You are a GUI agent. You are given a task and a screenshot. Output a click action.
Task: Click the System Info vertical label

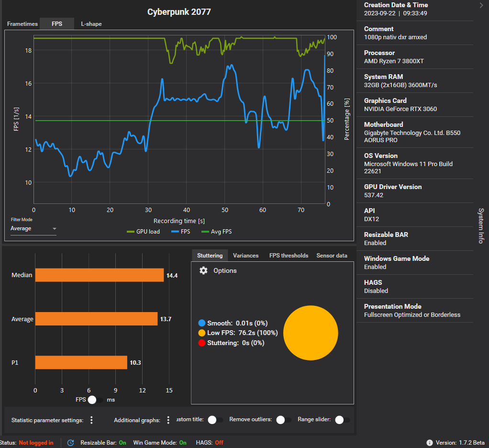coord(481,226)
